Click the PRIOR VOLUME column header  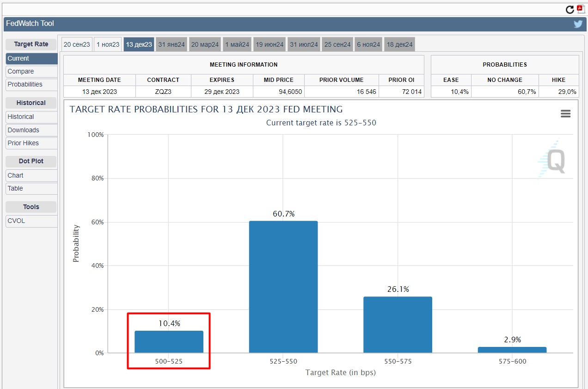click(x=342, y=80)
